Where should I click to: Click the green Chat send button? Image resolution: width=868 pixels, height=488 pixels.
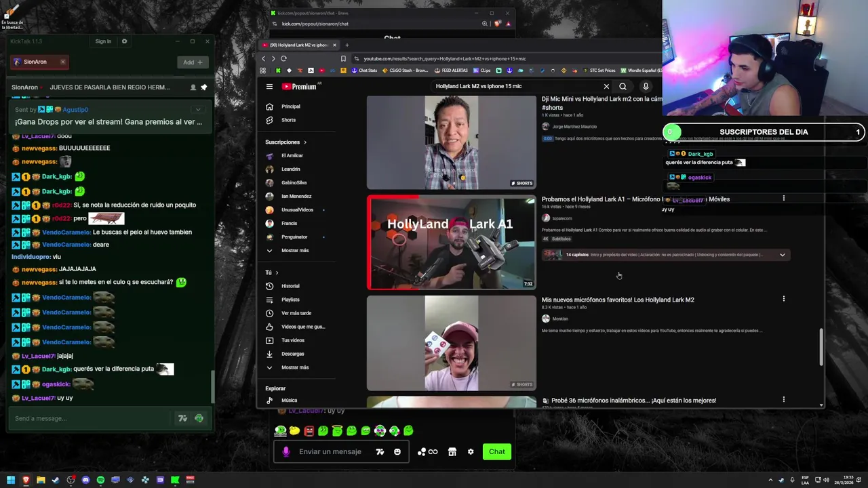tap(497, 452)
